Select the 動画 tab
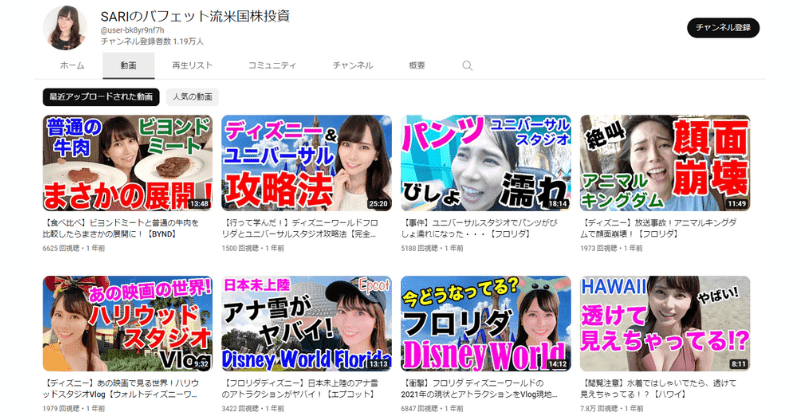The height and width of the screenshot is (420, 800). pyautogui.click(x=129, y=65)
